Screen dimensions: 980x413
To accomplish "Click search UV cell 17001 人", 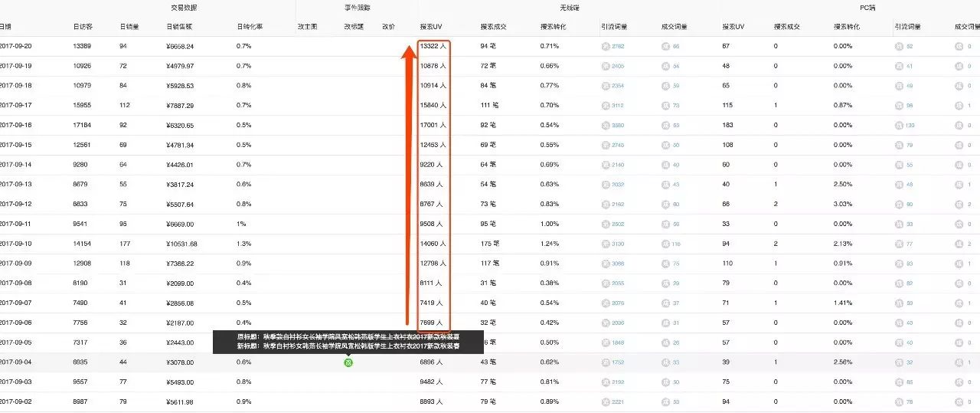I will tap(433, 125).
